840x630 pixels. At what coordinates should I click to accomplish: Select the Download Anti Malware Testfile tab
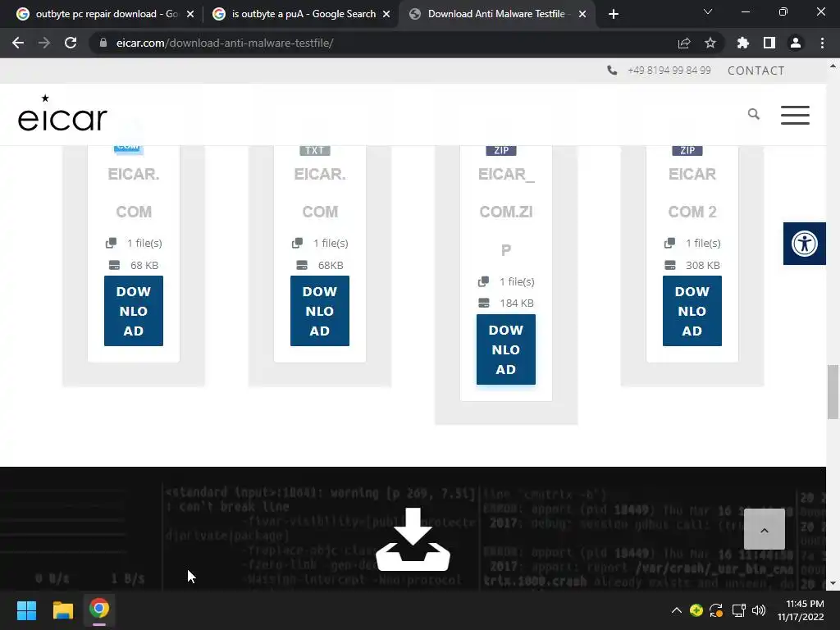pos(495,14)
